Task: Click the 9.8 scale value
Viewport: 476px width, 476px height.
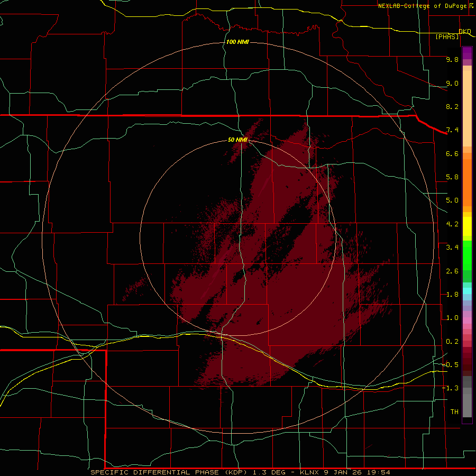Action: [x=452, y=59]
